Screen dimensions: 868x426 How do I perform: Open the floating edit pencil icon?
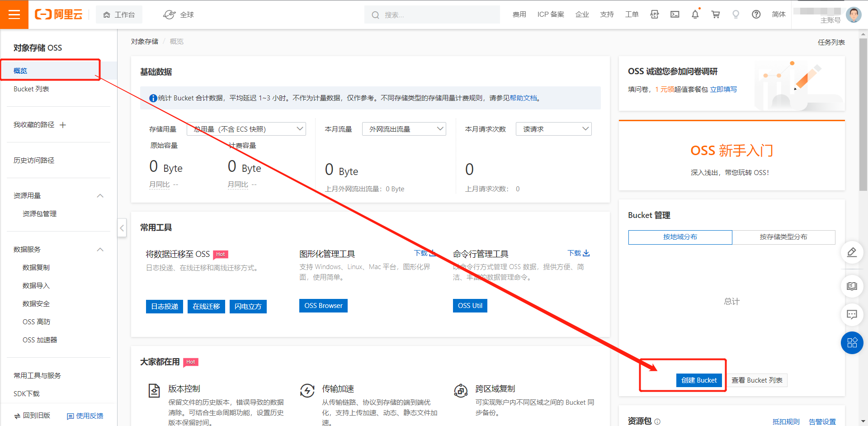click(852, 252)
